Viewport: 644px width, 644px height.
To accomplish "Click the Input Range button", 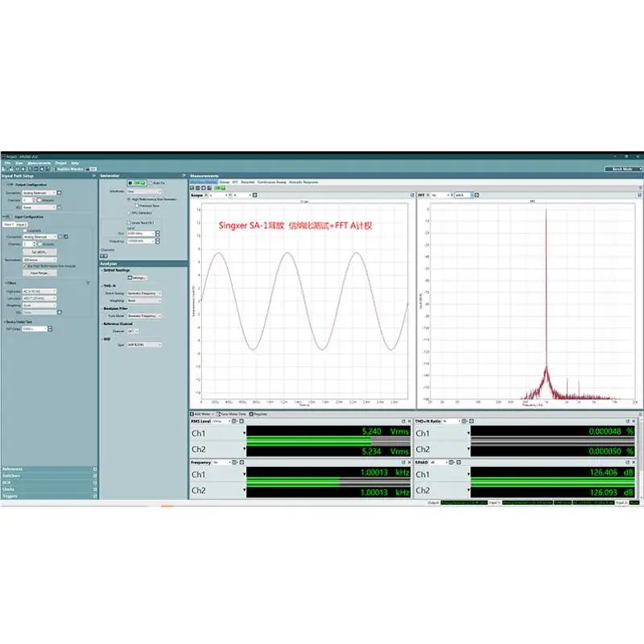I will tap(39, 273).
